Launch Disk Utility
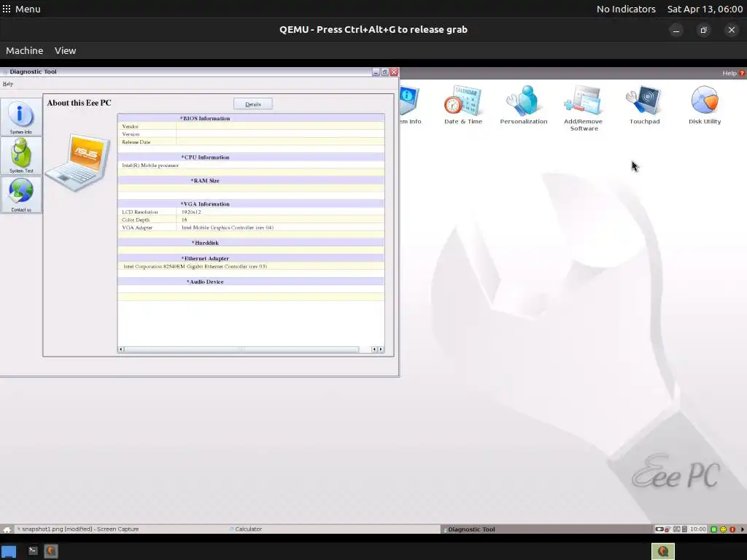Image resolution: width=747 pixels, height=560 pixels. [x=705, y=105]
